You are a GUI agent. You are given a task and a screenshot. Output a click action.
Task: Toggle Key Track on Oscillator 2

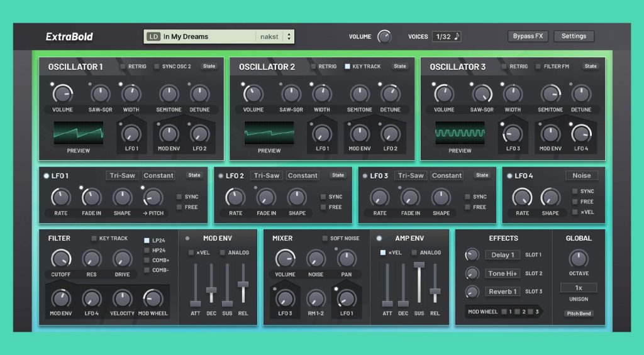click(x=347, y=66)
